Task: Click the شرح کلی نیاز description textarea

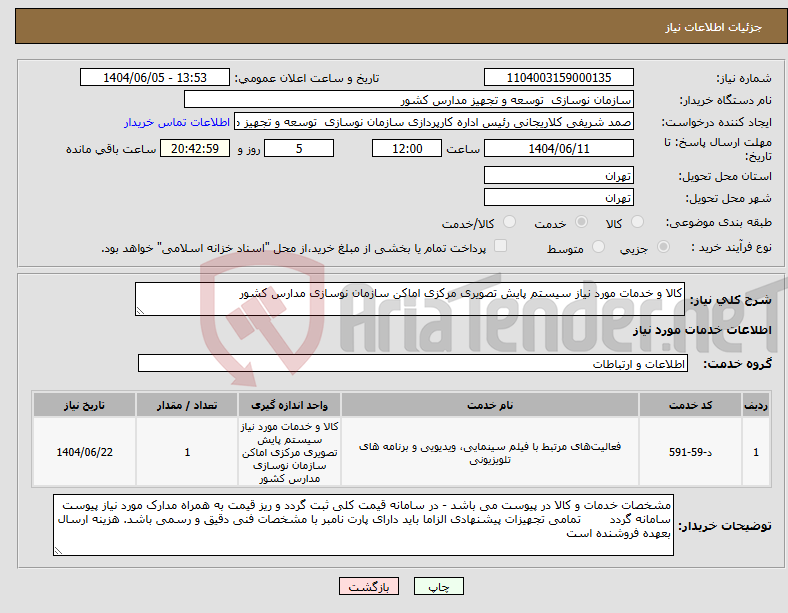Action: (x=410, y=299)
